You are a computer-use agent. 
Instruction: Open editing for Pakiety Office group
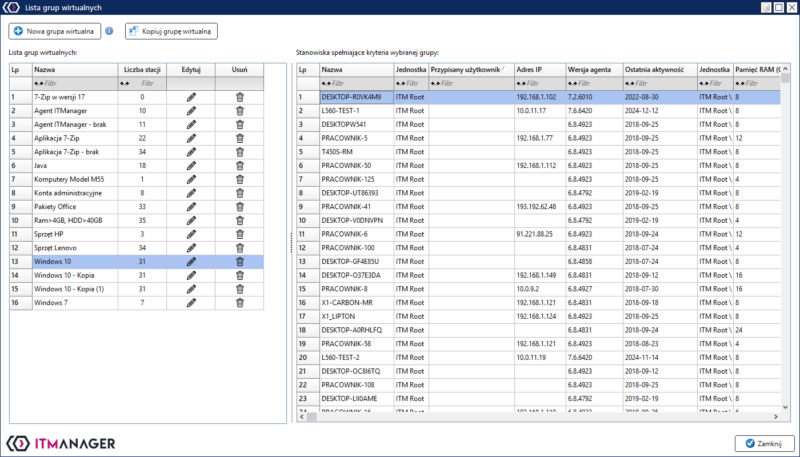191,206
